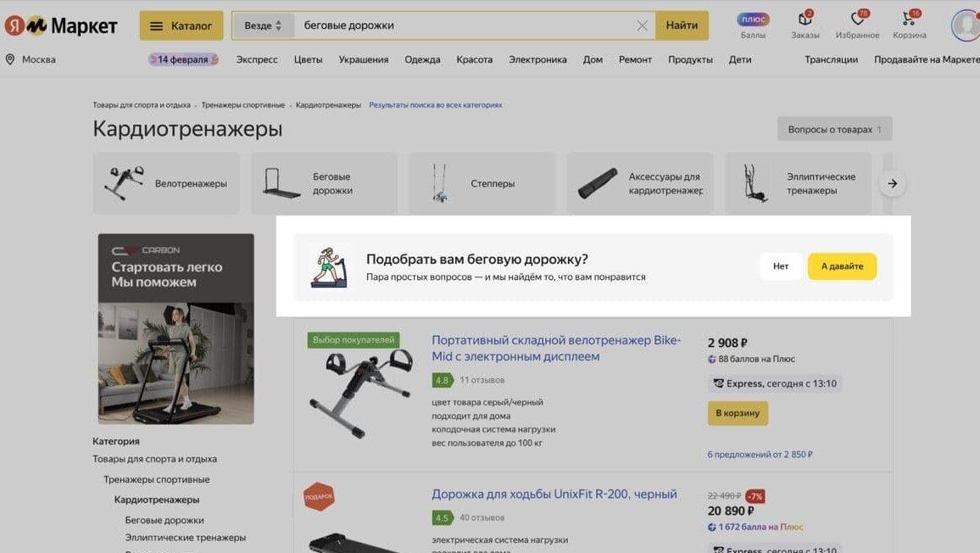Open the user profile avatar
Screen dimensions: 980x553
click(966, 25)
